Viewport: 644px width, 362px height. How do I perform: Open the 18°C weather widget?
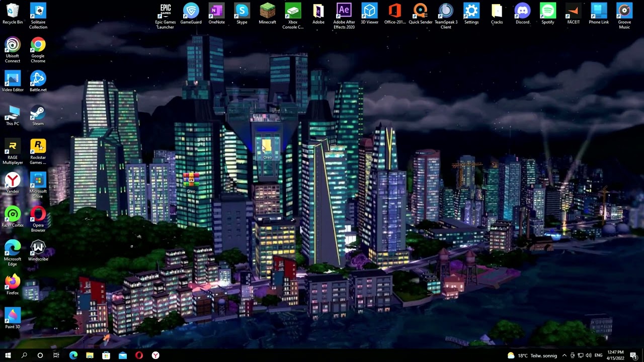coord(532,355)
